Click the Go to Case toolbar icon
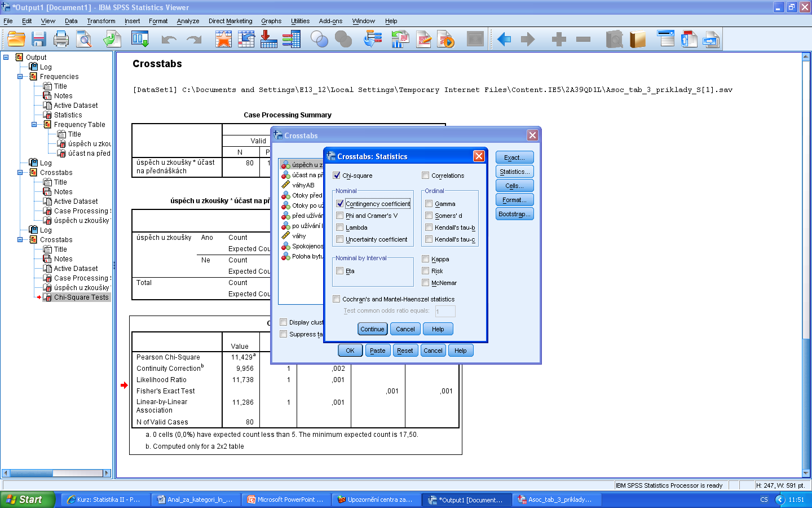The height and width of the screenshot is (508, 812). 246,39
